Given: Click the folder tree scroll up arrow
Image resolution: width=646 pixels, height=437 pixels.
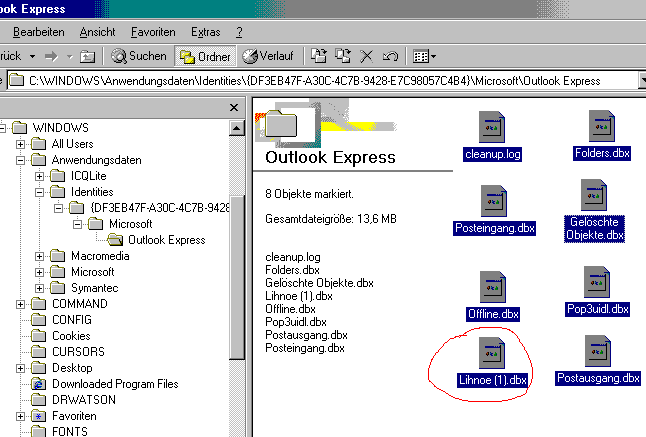Looking at the screenshot, I should coord(236,128).
